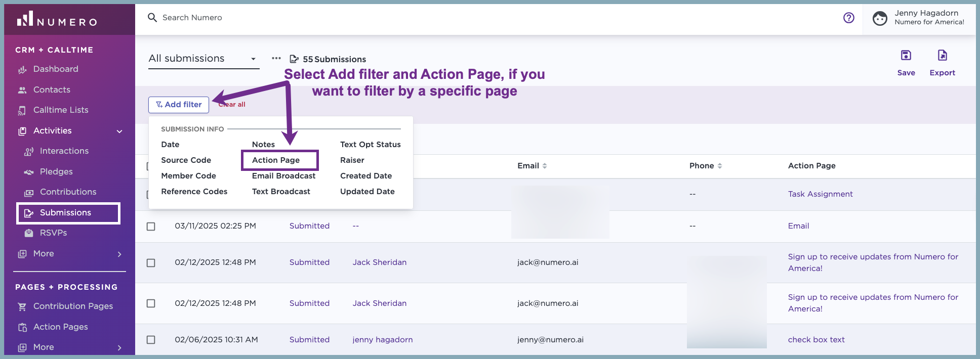Select Raiser filter option
This screenshot has width=980, height=359.
[x=352, y=160]
